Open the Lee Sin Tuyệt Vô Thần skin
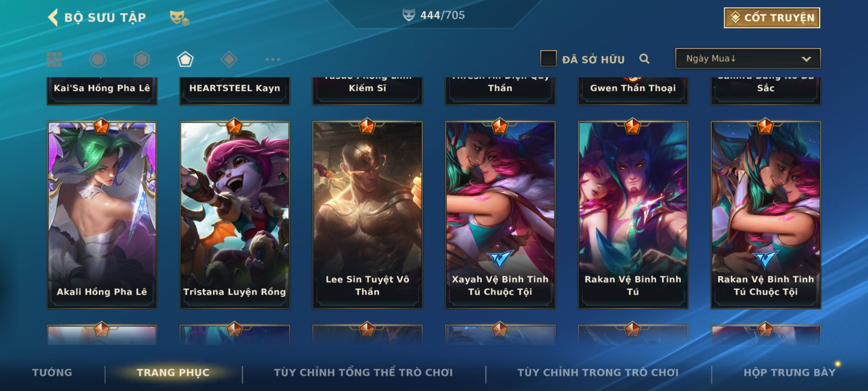The width and height of the screenshot is (868, 391). 367,215
